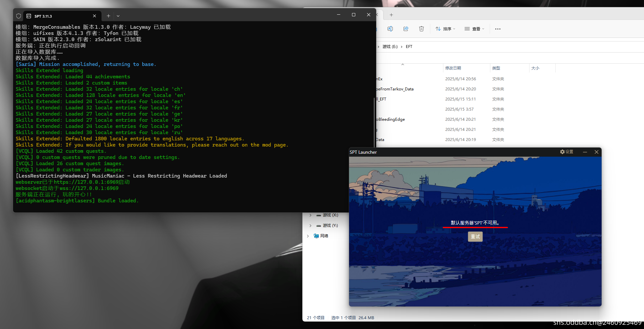
Task: Open the View (查看) dropdown in Explorer
Action: pyautogui.click(x=474, y=29)
